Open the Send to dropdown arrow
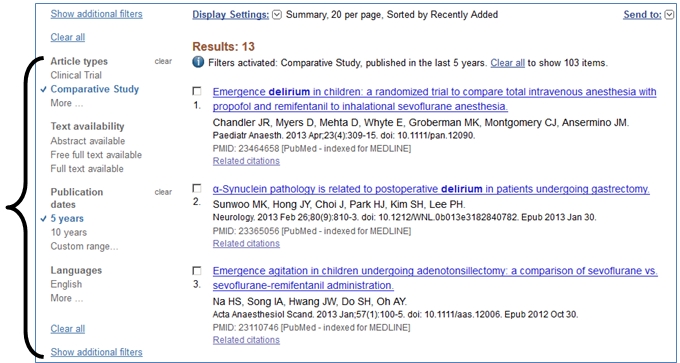Viewport: 680px width, 363px height. point(669,15)
